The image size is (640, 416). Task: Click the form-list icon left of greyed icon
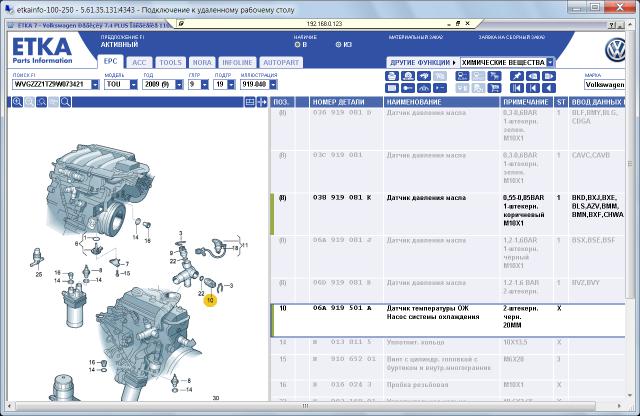(462, 76)
